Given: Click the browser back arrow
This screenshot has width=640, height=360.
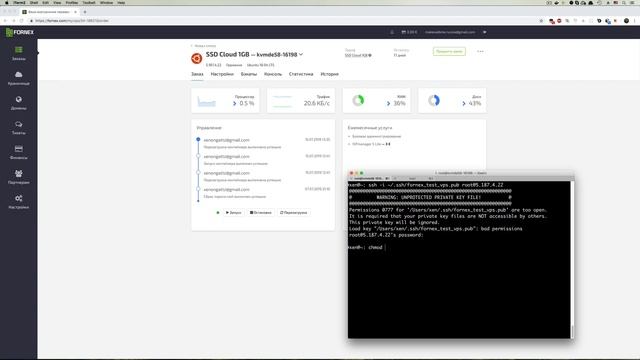Looking at the screenshot, I should click(5, 20).
